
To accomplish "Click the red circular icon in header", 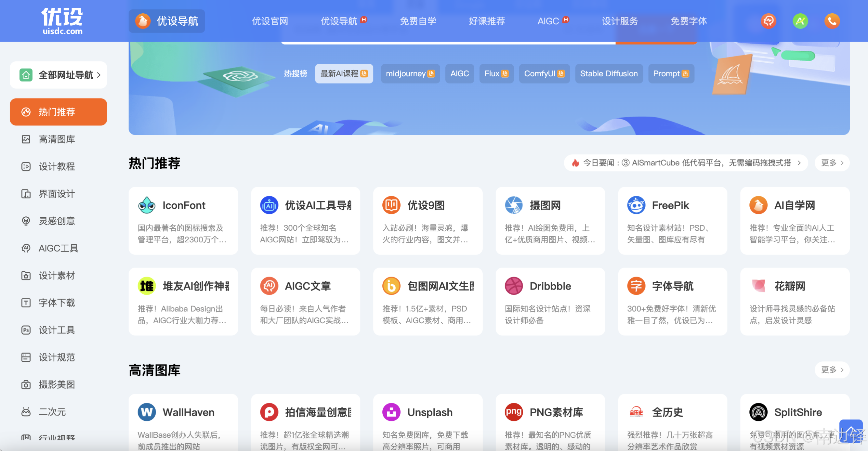I will (x=768, y=21).
